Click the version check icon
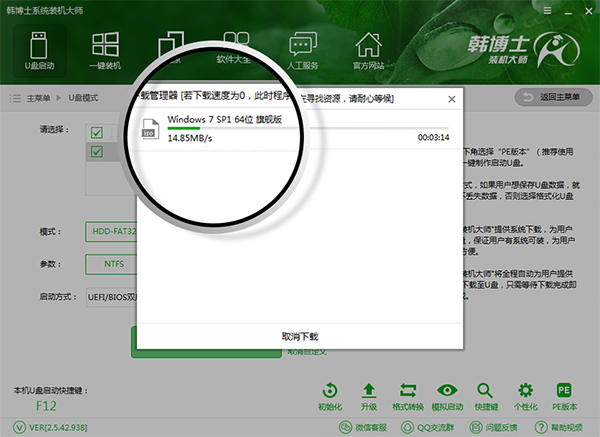600x437 pixels. (19, 427)
